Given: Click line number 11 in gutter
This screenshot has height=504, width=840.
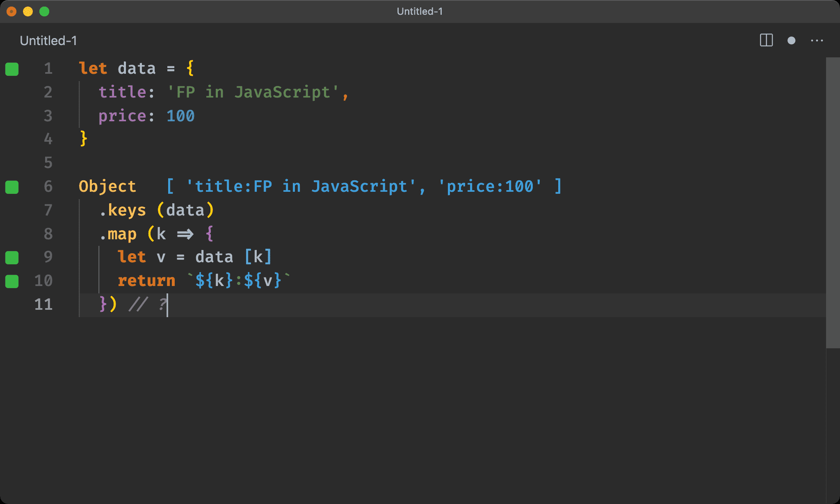Looking at the screenshot, I should pyautogui.click(x=43, y=304).
